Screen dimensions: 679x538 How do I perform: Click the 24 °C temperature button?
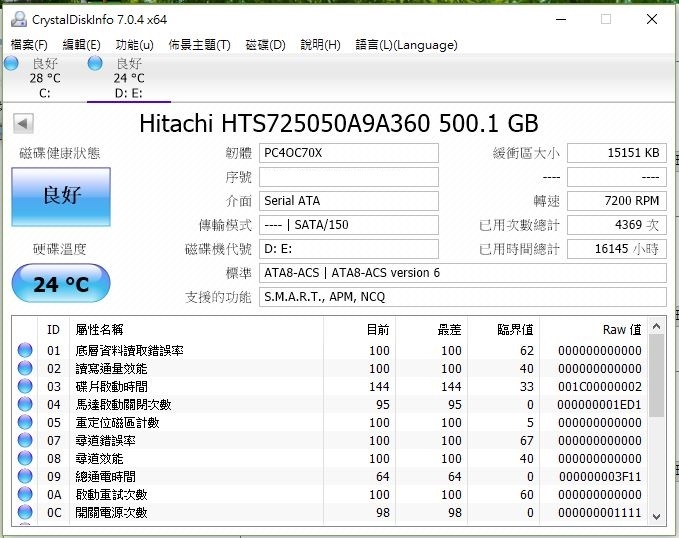tap(61, 283)
